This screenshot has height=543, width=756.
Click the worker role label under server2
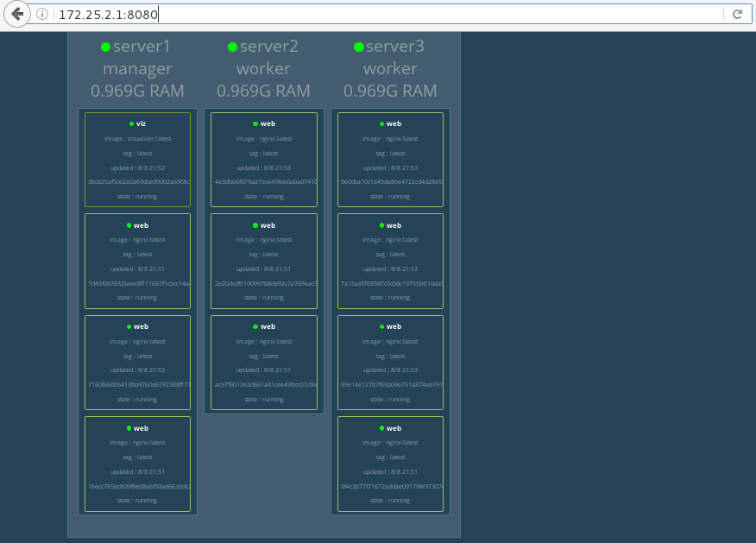[x=263, y=68]
